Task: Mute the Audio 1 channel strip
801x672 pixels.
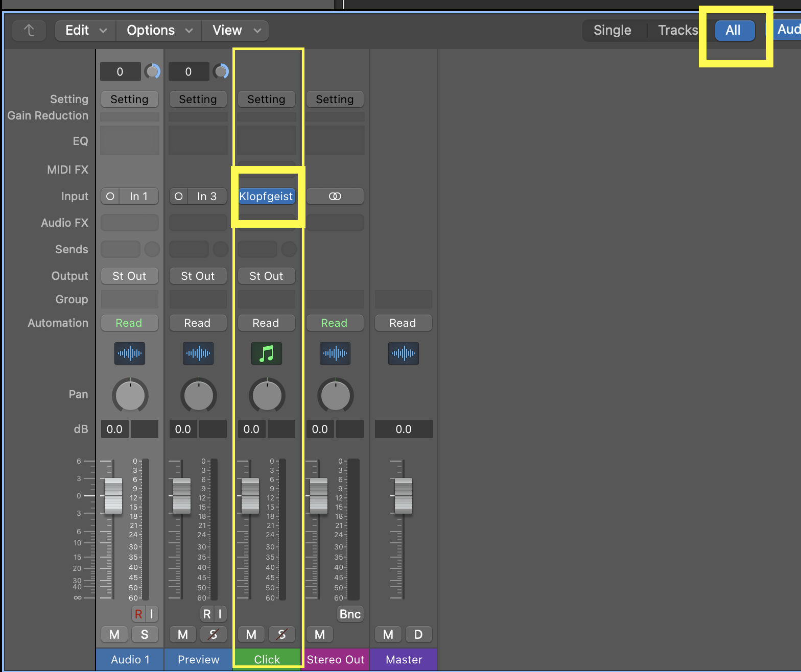Action: (114, 634)
